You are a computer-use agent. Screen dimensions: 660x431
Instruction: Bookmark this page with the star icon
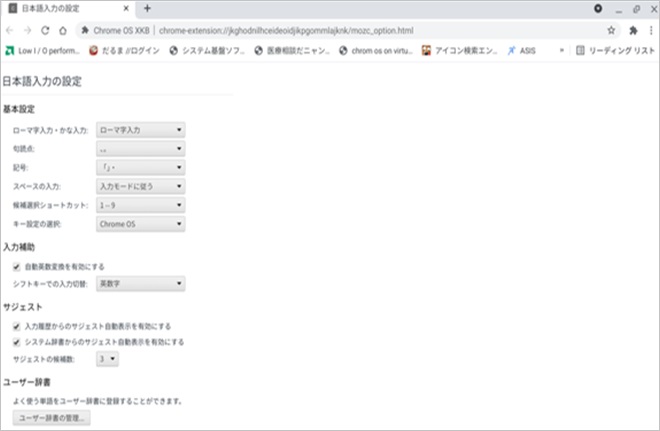pyautogui.click(x=611, y=30)
